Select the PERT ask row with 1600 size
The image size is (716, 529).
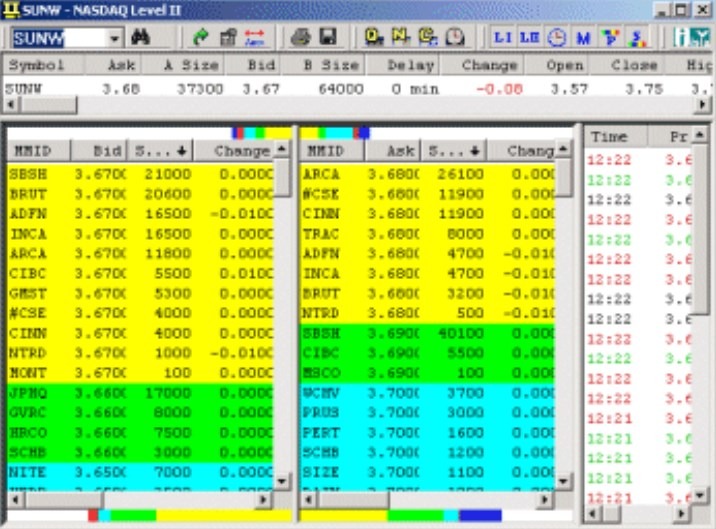point(427,432)
